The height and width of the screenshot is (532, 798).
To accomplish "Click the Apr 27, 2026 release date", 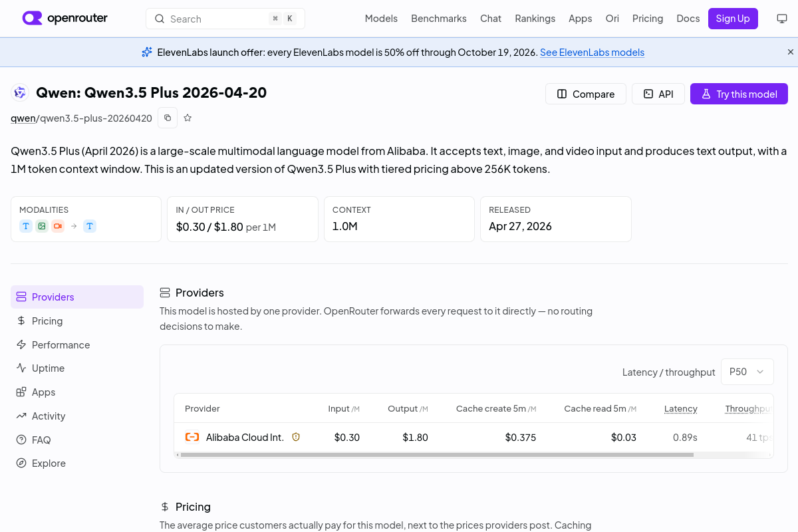I will point(520,226).
